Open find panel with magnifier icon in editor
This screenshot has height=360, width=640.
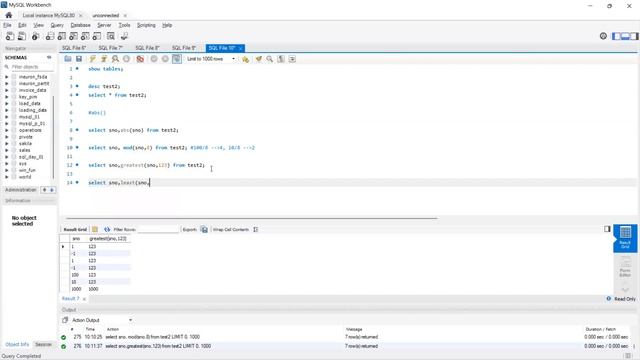tap(270, 59)
